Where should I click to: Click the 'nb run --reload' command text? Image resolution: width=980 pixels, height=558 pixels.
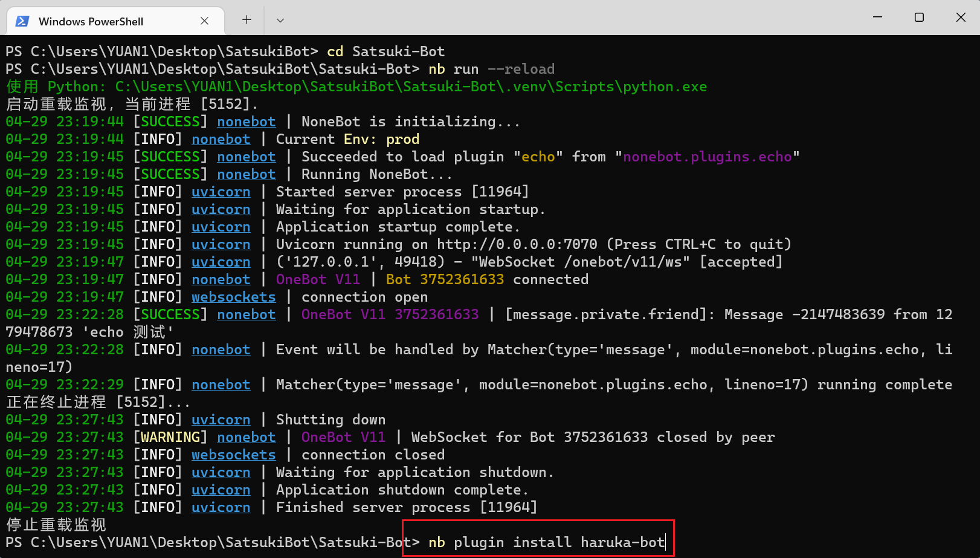pyautogui.click(x=492, y=69)
